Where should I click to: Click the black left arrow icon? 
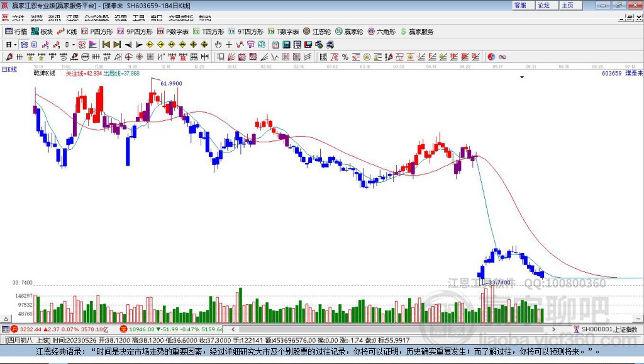point(128,45)
